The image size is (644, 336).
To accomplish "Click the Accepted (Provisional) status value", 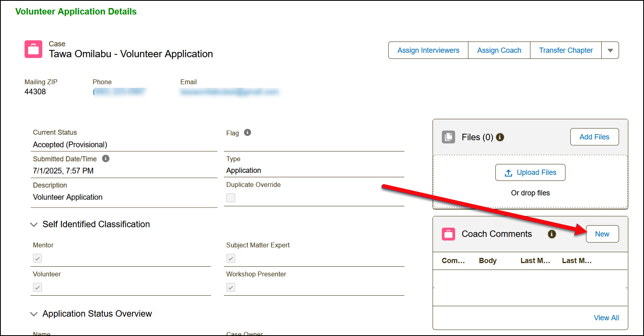I will click(70, 145).
